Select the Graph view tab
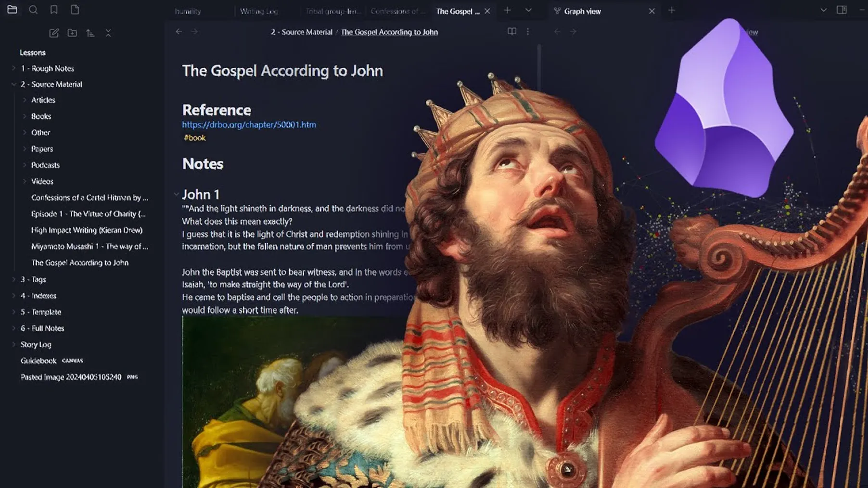Image resolution: width=868 pixels, height=488 pixels. pos(582,11)
